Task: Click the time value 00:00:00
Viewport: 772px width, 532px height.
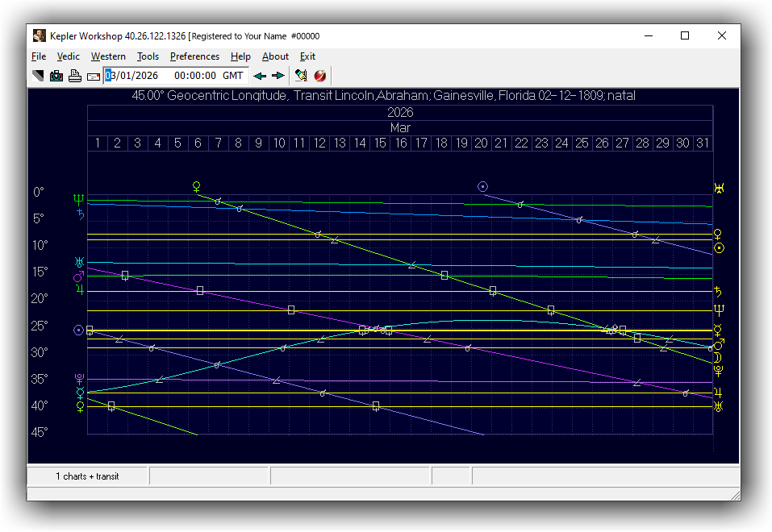Action: point(195,76)
